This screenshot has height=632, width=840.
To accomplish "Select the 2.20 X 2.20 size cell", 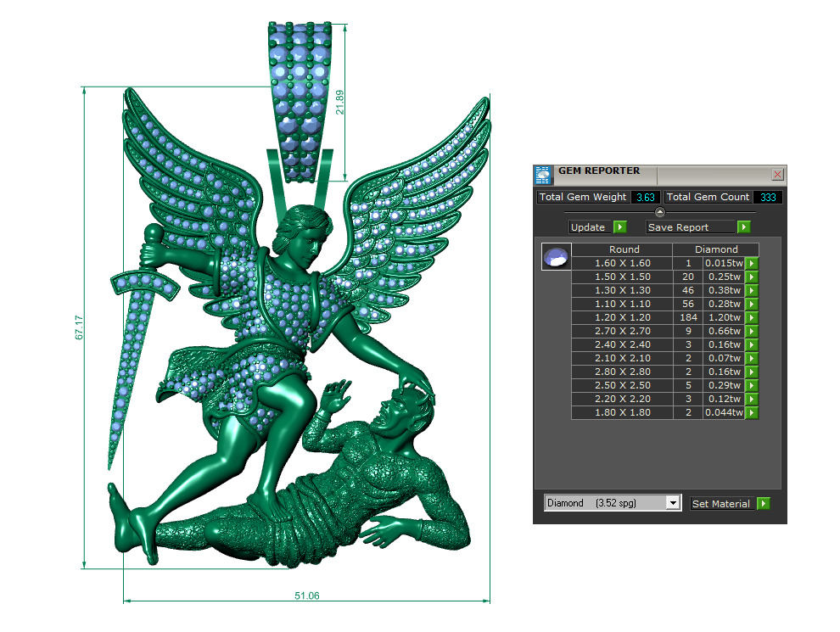I will tap(623, 399).
